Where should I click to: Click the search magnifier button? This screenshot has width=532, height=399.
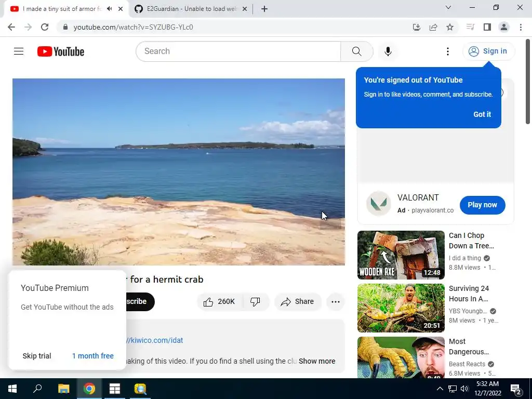pyautogui.click(x=356, y=51)
